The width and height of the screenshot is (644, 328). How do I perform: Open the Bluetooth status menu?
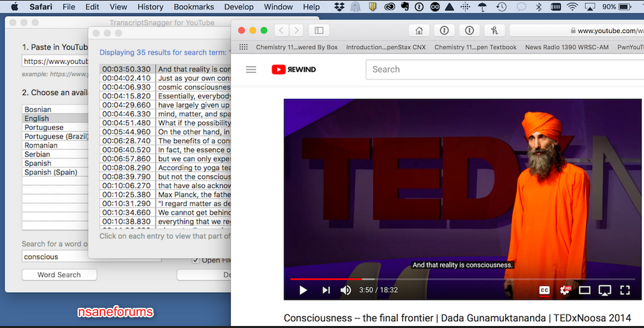[540, 7]
